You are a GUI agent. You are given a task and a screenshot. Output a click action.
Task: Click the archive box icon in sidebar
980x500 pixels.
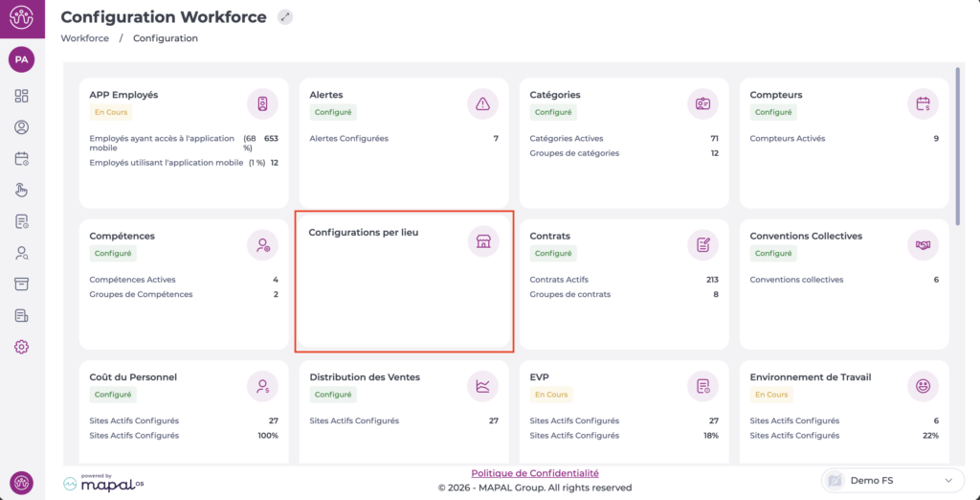pyautogui.click(x=21, y=284)
